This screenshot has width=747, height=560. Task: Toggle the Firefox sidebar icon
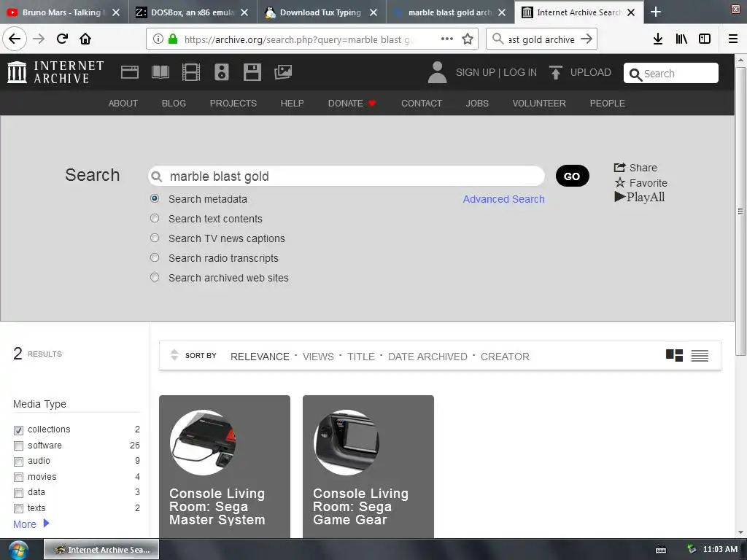[x=705, y=39]
